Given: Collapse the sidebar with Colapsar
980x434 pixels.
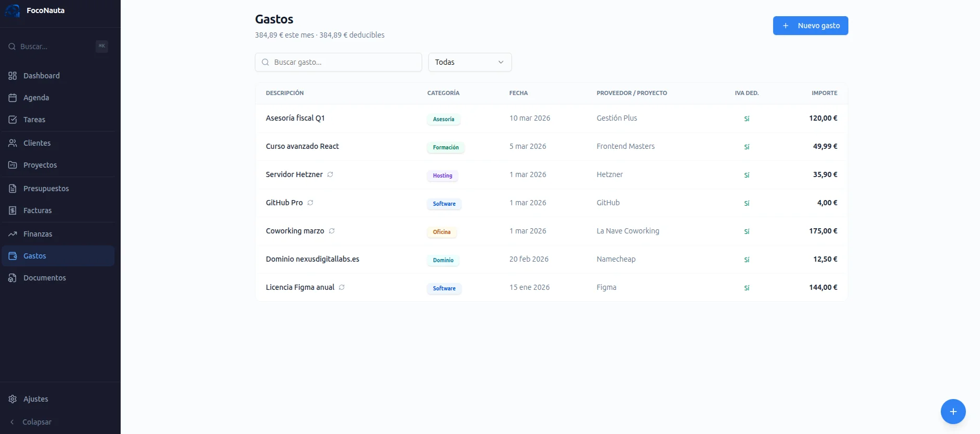Looking at the screenshot, I should (x=37, y=422).
